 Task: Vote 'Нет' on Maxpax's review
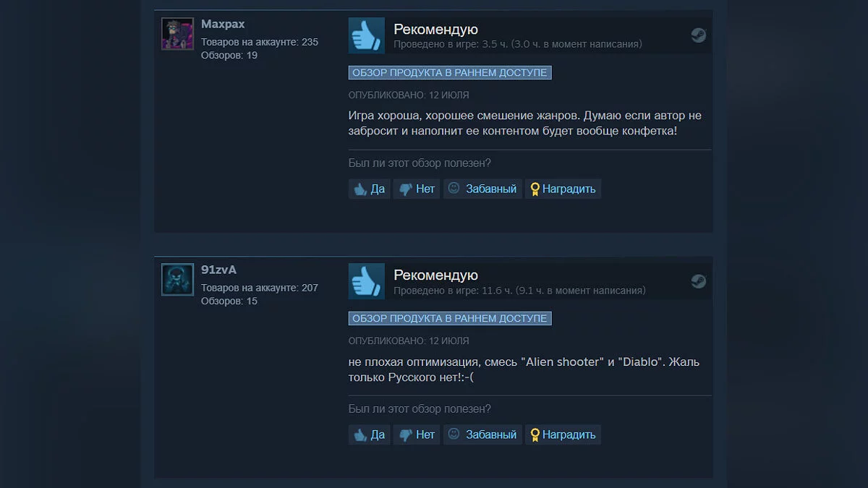tap(417, 189)
